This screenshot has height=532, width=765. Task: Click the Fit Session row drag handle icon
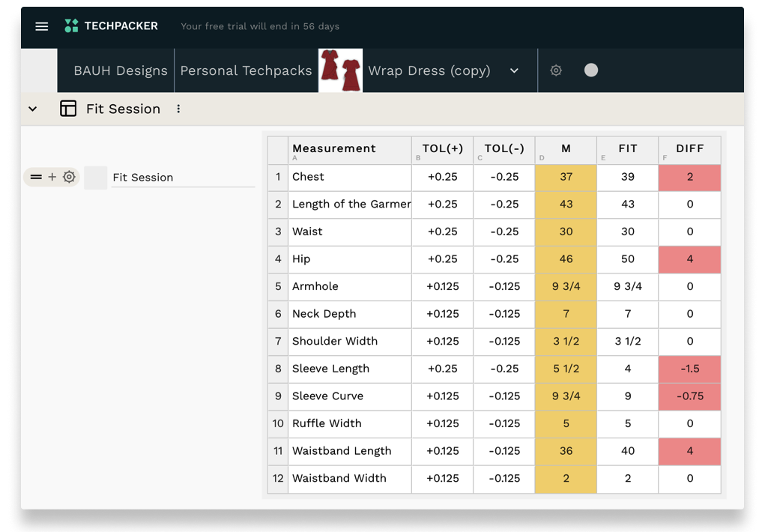pyautogui.click(x=36, y=177)
